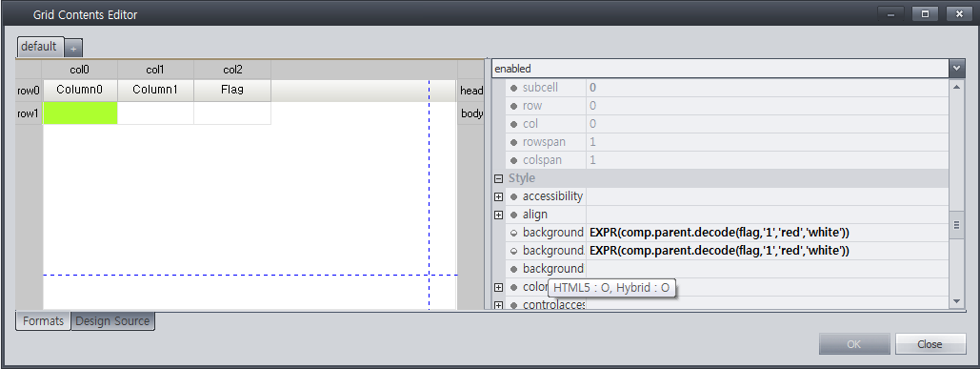Click the bullet icon beside rowspan
Screen dimensions: 980x369
[513, 143]
